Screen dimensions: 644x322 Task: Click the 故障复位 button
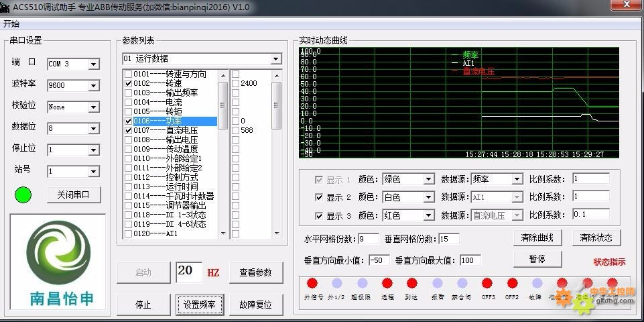255,305
